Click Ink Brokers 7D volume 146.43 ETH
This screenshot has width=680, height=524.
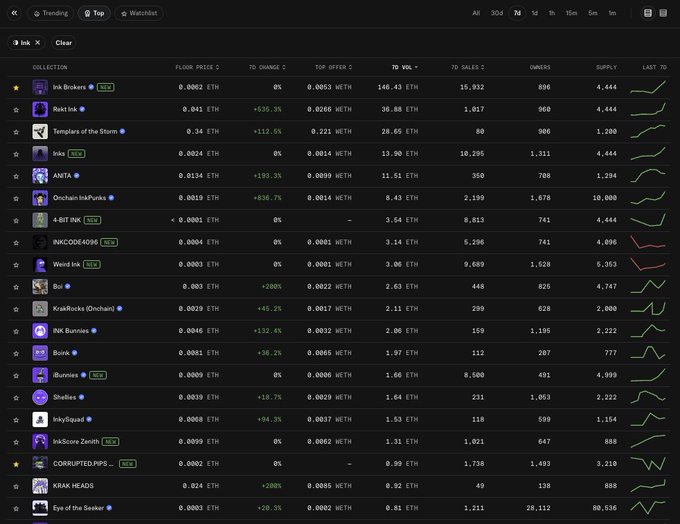click(x=398, y=87)
